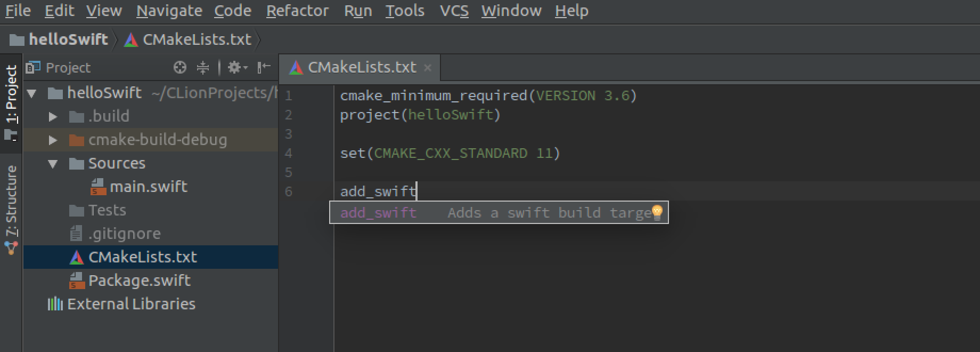Open the VCS menu

pyautogui.click(x=454, y=11)
